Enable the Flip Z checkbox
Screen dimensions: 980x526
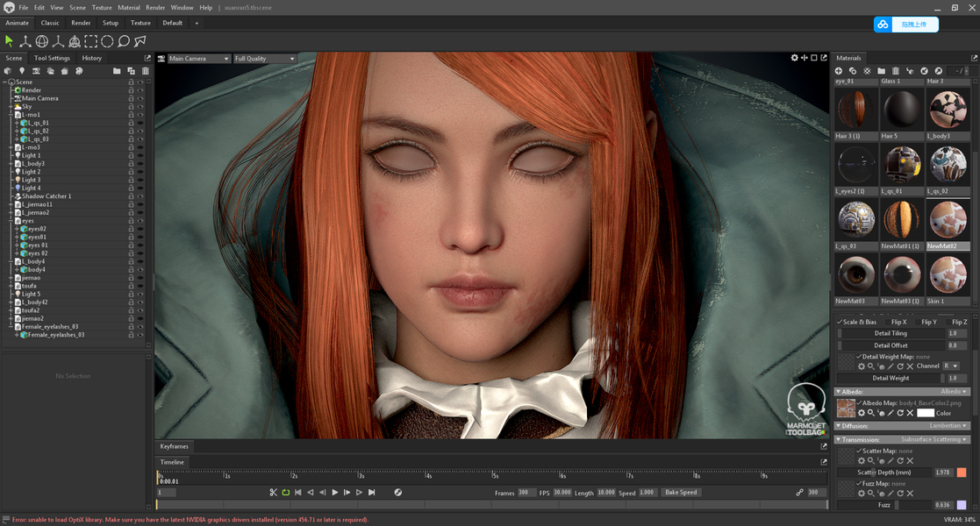tap(948, 322)
